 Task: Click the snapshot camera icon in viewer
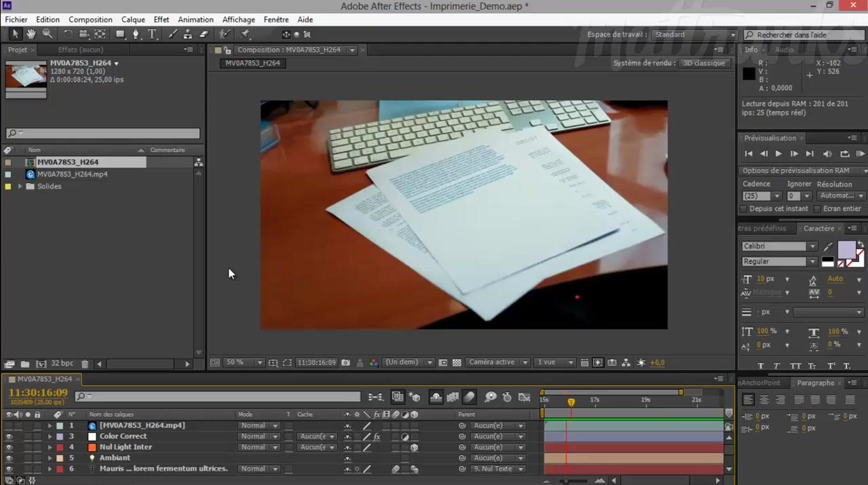(x=345, y=362)
